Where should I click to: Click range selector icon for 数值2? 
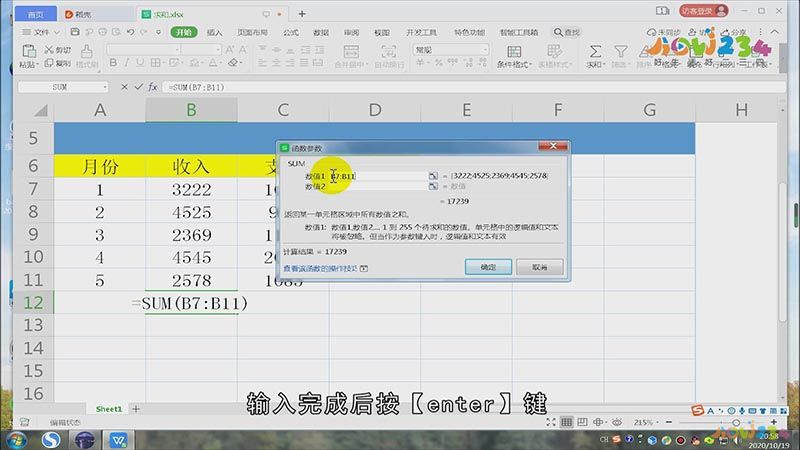pyautogui.click(x=433, y=186)
